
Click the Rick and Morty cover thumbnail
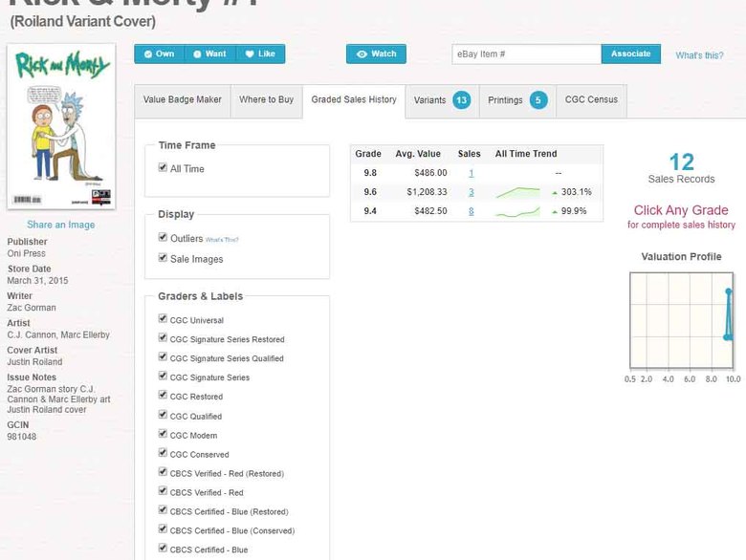pos(61,126)
